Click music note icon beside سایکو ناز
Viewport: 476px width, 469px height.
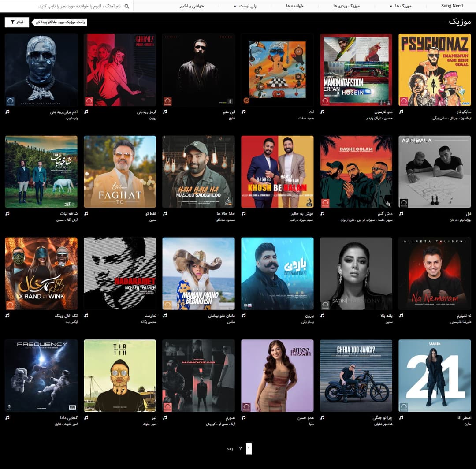click(401, 112)
